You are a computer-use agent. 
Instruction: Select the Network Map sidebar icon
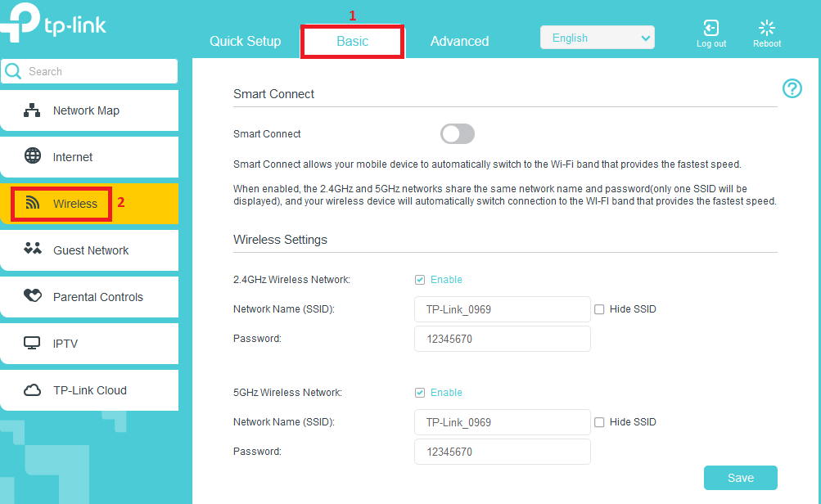(x=34, y=110)
